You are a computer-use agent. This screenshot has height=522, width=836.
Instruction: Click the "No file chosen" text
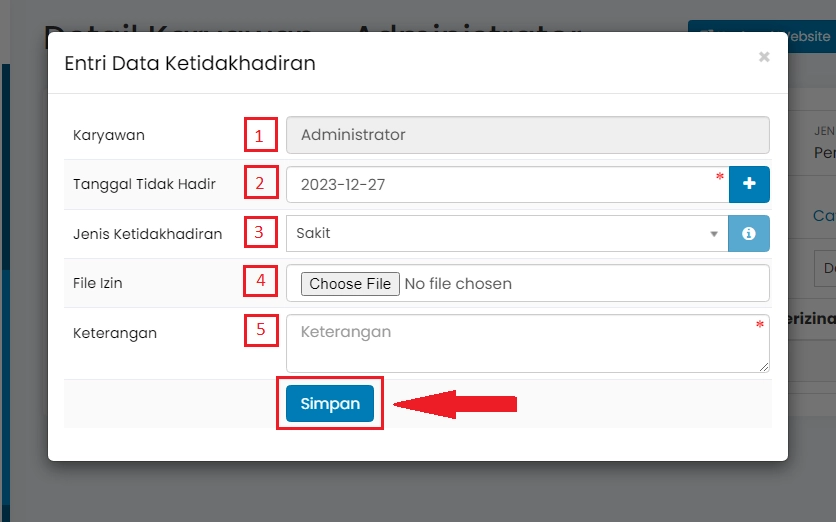pyautogui.click(x=458, y=284)
